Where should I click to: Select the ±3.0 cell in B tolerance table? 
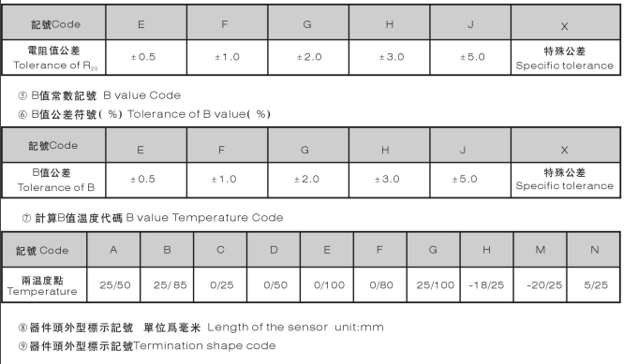click(389, 180)
